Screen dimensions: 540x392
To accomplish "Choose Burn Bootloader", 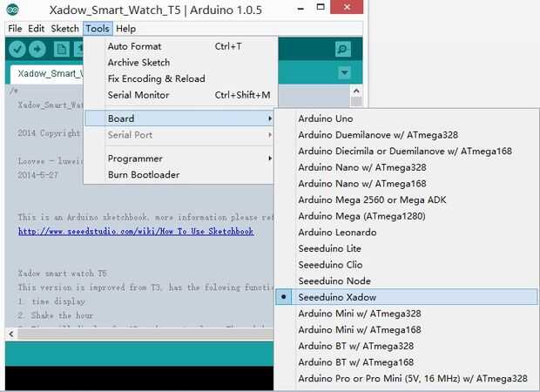I will click(x=179, y=174).
